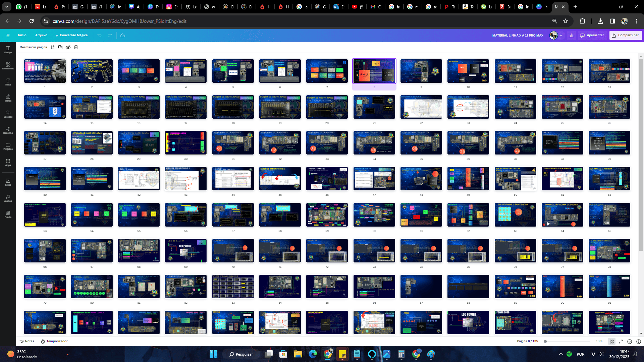Open the Elementos sidebar panel
This screenshot has width=644, height=362.
pyautogui.click(x=8, y=66)
